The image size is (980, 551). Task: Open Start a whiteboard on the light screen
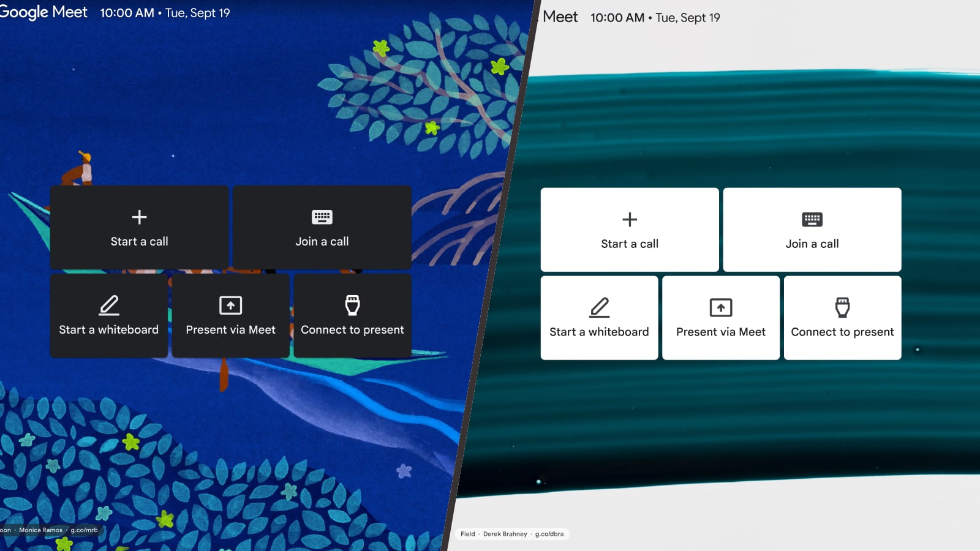pyautogui.click(x=599, y=317)
